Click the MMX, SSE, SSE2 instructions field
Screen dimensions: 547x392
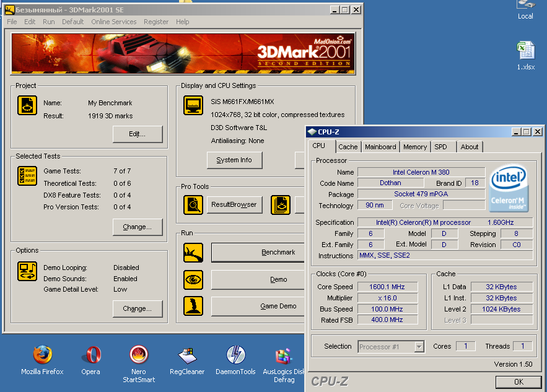coord(445,256)
